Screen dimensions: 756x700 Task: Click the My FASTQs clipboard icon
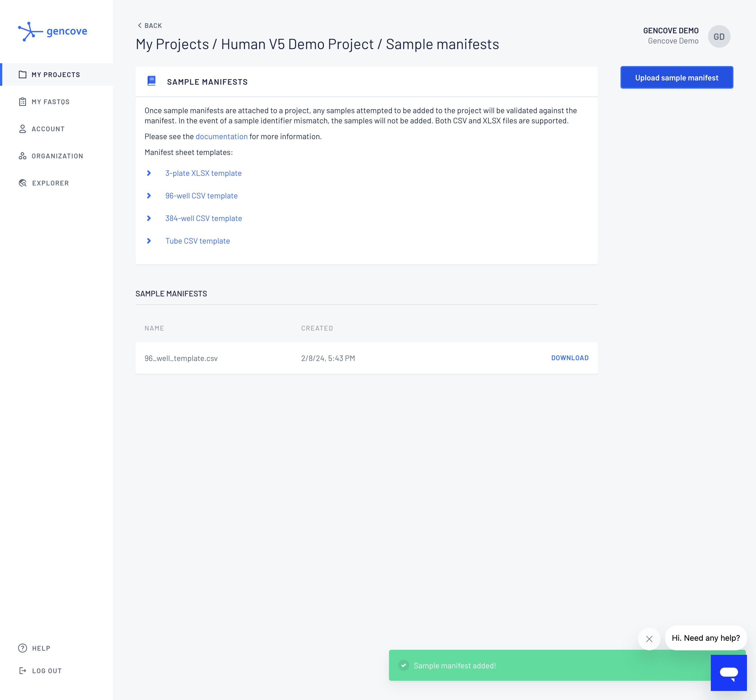23,102
